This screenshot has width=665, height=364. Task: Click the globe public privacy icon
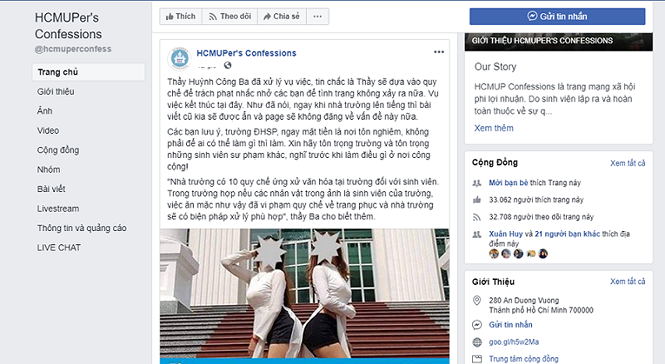click(x=228, y=65)
